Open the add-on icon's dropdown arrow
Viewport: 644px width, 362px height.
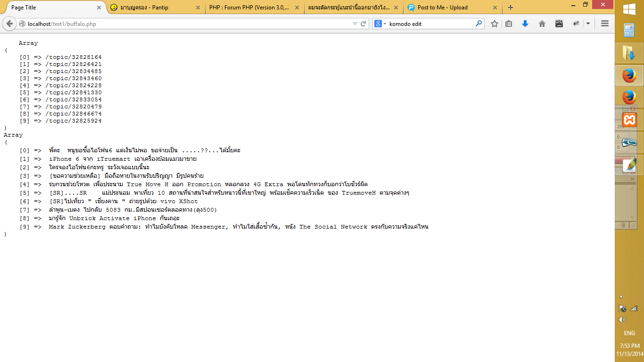point(588,24)
